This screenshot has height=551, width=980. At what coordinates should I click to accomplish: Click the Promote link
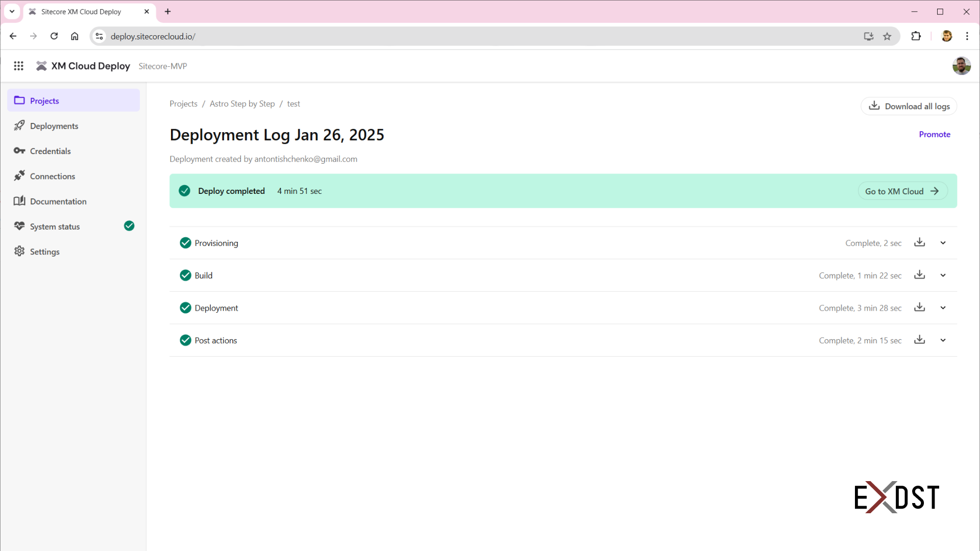click(935, 134)
